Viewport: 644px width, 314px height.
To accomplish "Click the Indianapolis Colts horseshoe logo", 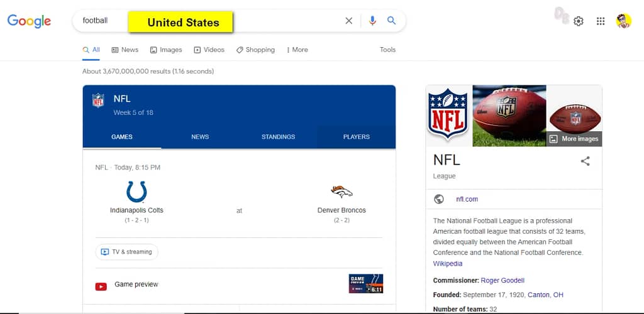I will [x=136, y=192].
